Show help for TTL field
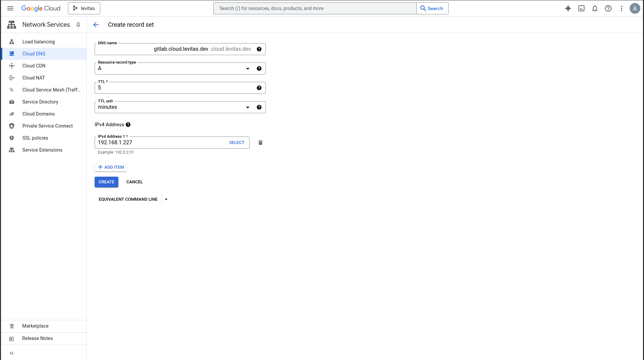 pyautogui.click(x=259, y=88)
